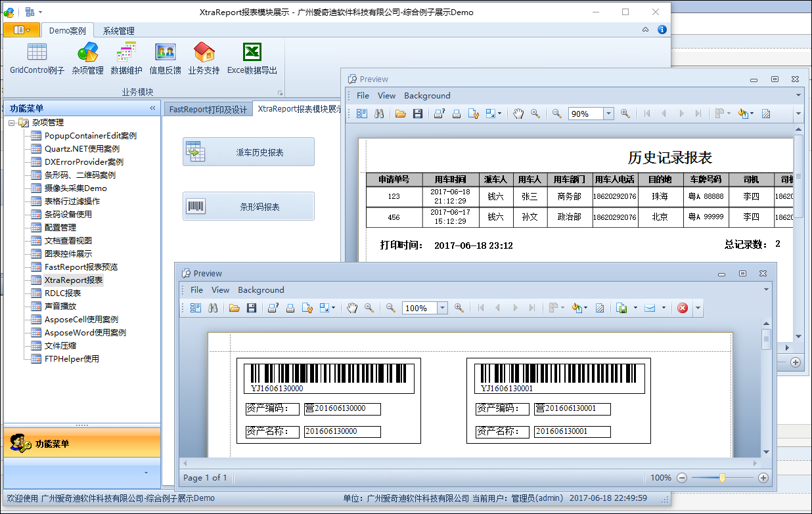
Task: Select Hand tool in barcode Preview toolbar
Action: (x=352, y=308)
